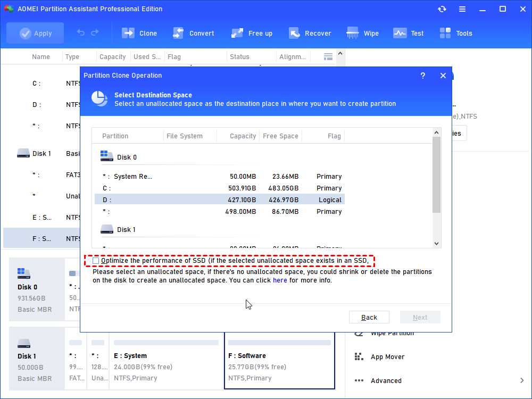Click the Alignm... column header

click(x=293, y=57)
